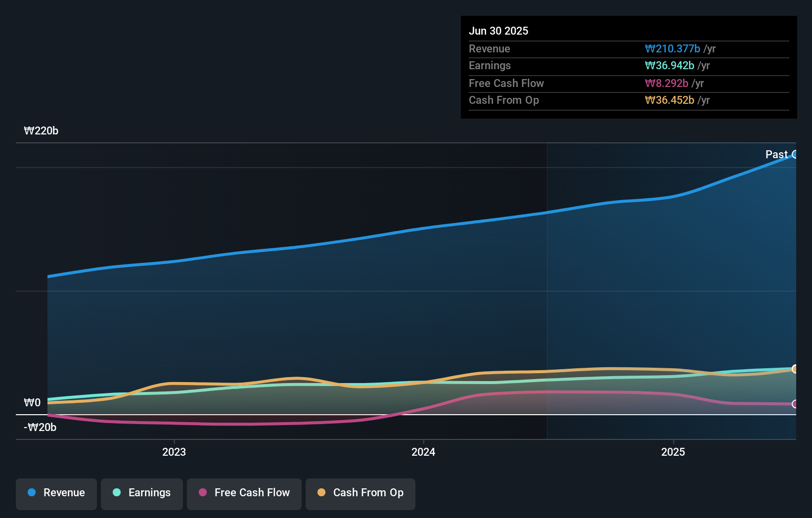Image resolution: width=812 pixels, height=518 pixels.
Task: Select the Past tab label
Action: 776,154
